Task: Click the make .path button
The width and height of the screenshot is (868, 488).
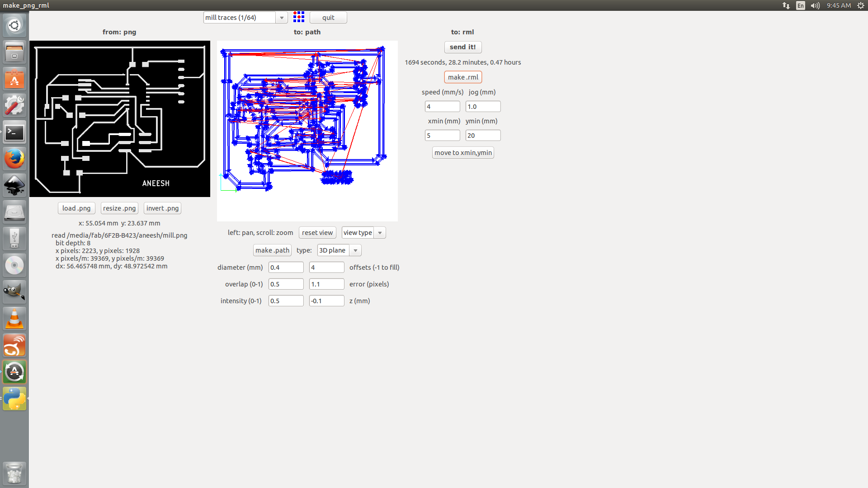Action: 272,250
